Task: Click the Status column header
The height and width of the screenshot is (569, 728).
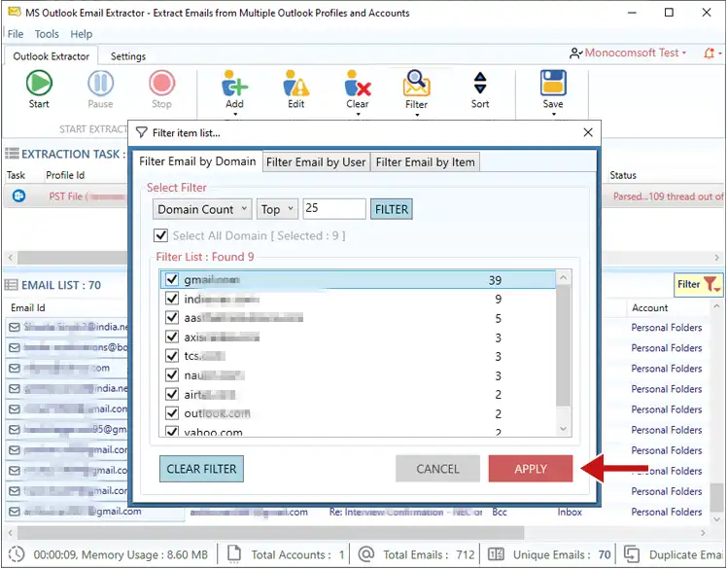Action: coord(623,175)
